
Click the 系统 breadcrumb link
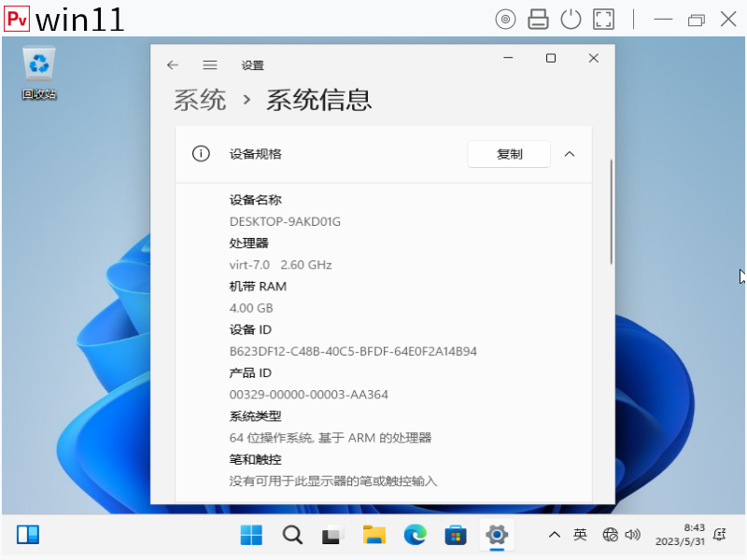[200, 100]
